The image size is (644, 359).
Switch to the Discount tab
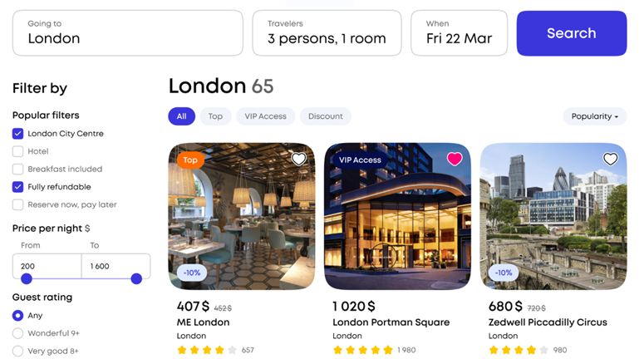click(x=325, y=116)
